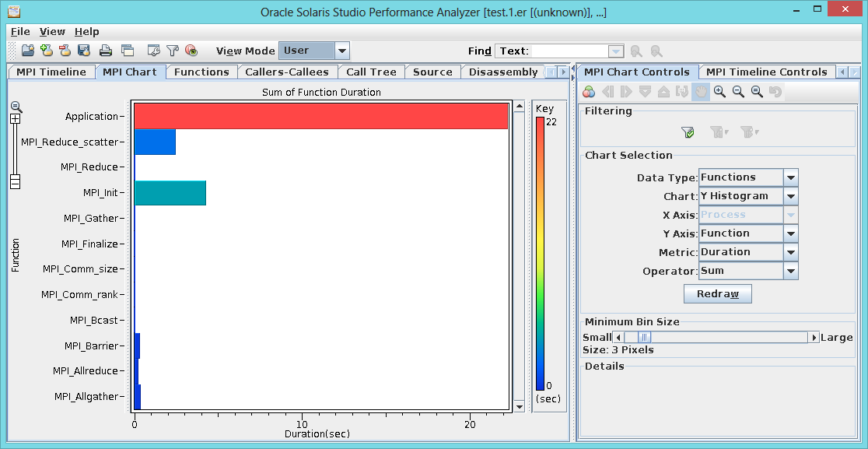Open the Operator dropdown
This screenshot has height=449, width=868.
click(791, 272)
